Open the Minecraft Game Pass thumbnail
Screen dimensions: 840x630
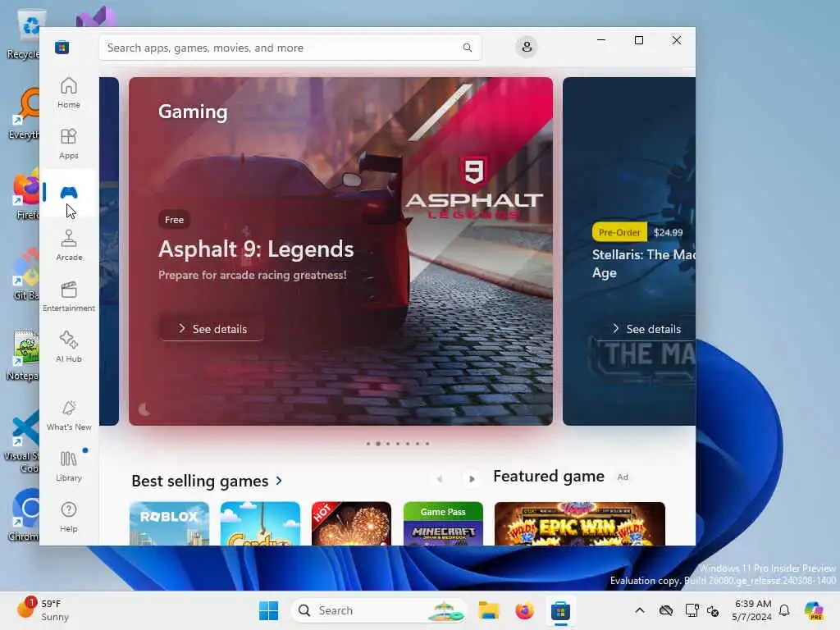[x=443, y=523]
